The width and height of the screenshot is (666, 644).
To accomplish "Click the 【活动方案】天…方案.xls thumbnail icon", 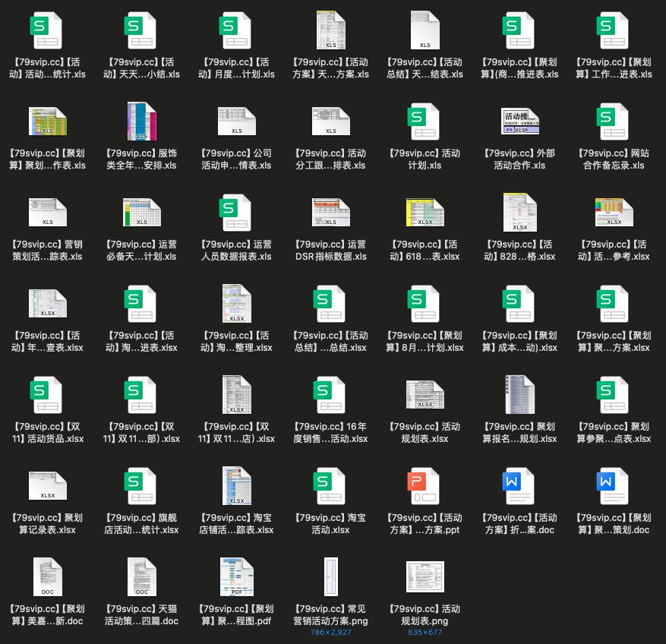I will click(x=331, y=30).
